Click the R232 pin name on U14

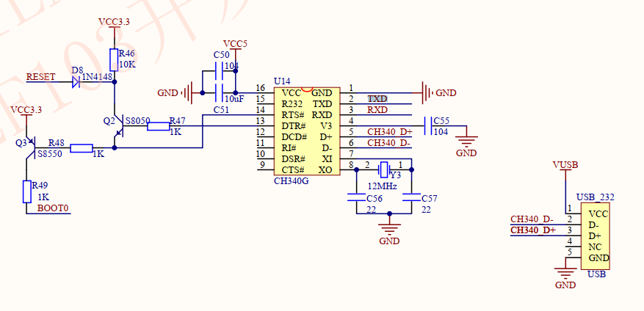click(x=292, y=104)
